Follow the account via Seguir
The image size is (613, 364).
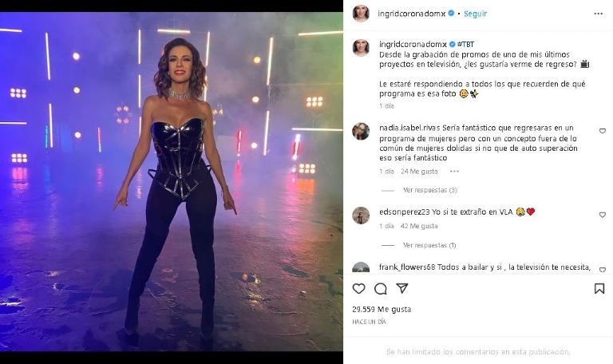(475, 14)
